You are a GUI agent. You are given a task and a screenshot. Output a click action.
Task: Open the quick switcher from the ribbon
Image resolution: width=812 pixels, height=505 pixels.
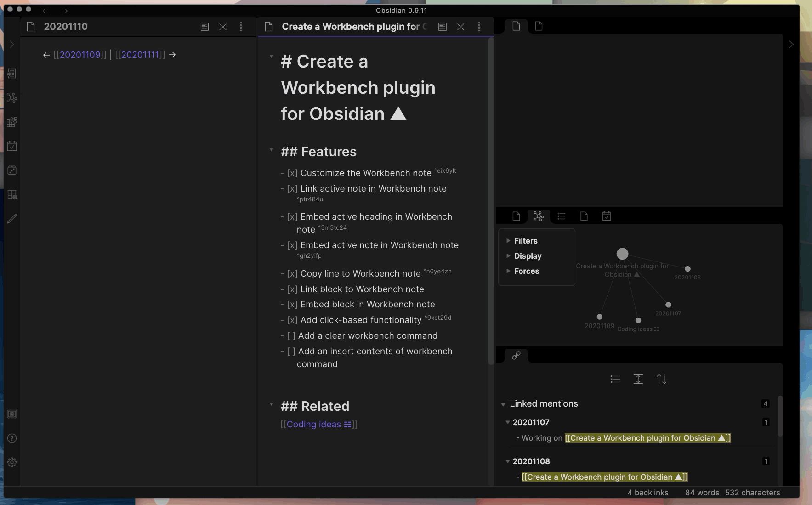[x=12, y=74]
